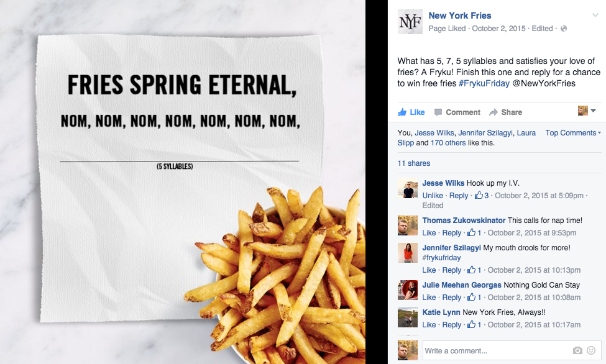Open the #FrykuFriday hashtag link
This screenshot has width=606, height=364.
484,83
